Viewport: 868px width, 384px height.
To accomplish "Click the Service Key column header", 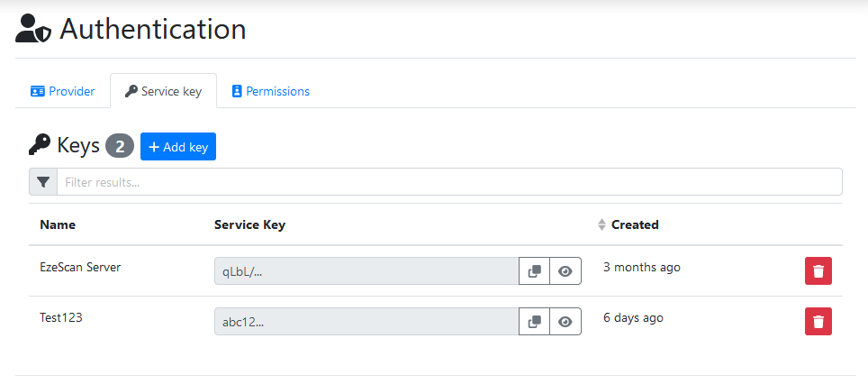I will pos(249,224).
